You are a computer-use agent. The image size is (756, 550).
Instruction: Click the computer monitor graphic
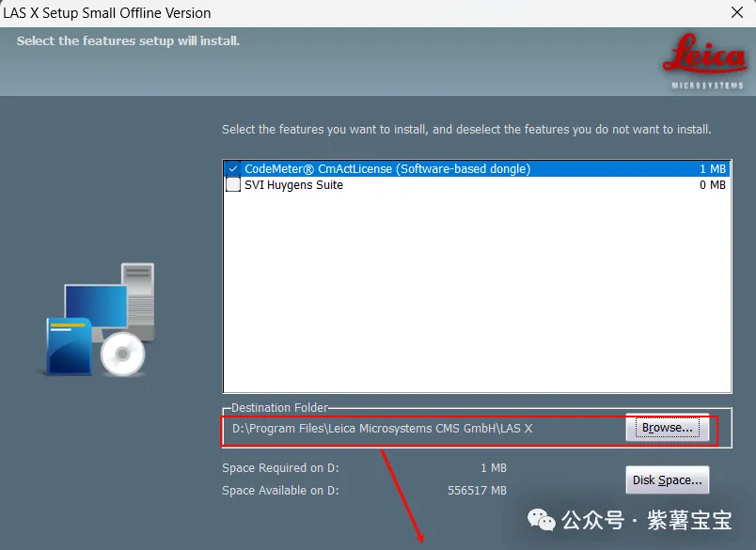[x=95, y=306]
